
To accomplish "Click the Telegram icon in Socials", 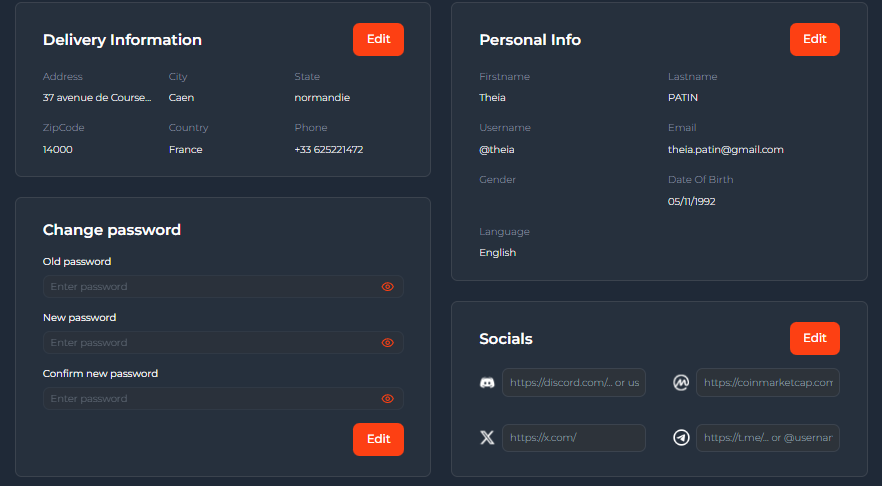I will (x=681, y=438).
